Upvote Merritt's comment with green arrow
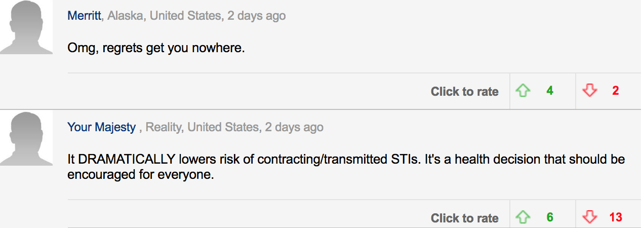The height and width of the screenshot is (228, 644). click(522, 91)
